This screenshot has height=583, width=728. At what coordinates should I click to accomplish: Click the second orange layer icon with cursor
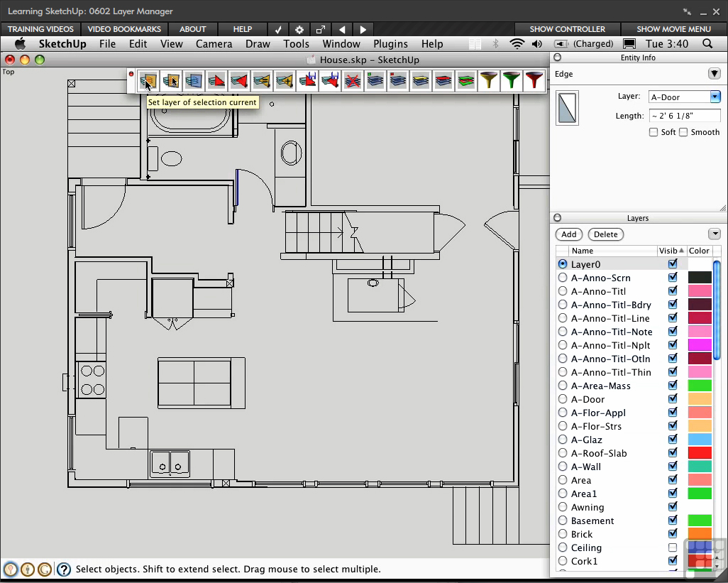[171, 81]
